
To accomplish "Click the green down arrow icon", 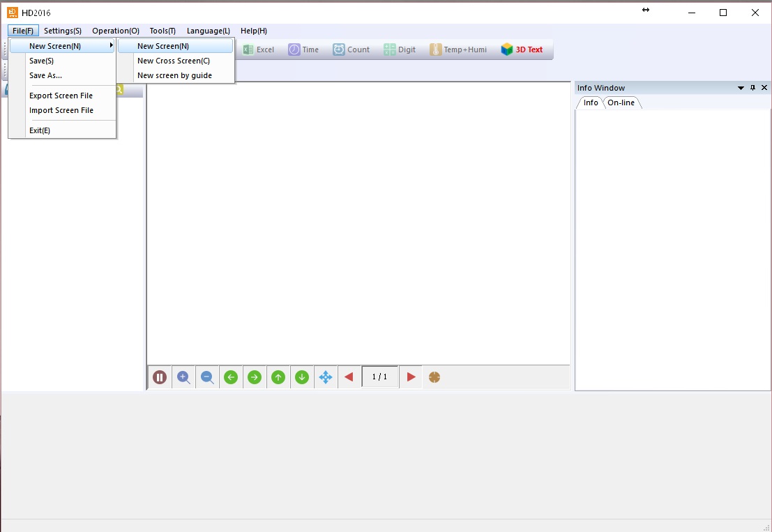I will pos(302,377).
